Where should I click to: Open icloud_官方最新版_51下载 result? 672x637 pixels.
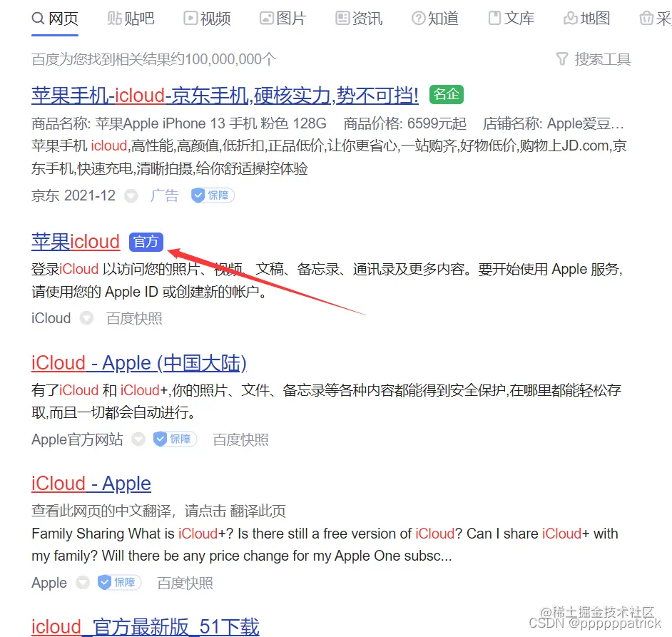click(146, 627)
